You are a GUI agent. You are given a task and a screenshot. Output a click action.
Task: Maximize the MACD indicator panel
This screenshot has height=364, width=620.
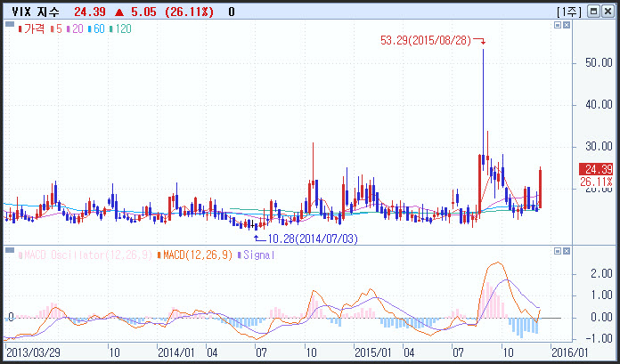tap(558, 251)
